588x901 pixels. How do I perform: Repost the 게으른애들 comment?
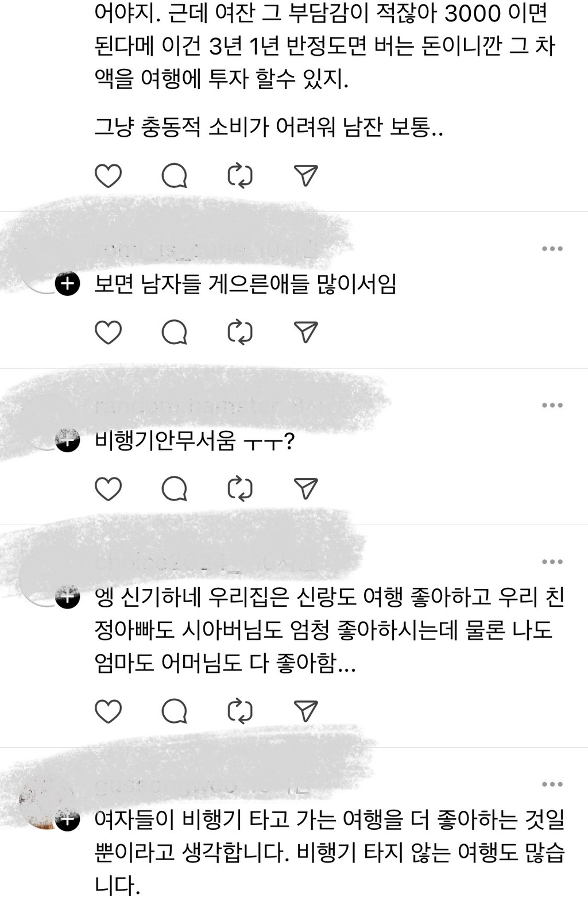(240, 332)
